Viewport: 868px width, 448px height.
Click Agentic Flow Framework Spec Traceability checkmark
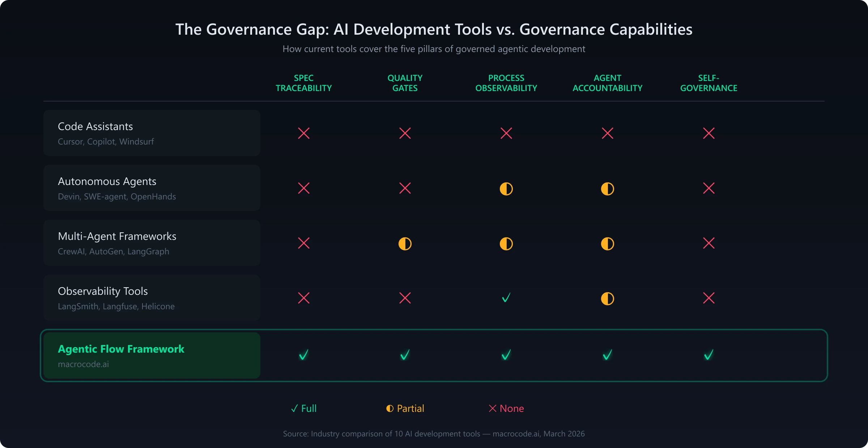point(304,355)
